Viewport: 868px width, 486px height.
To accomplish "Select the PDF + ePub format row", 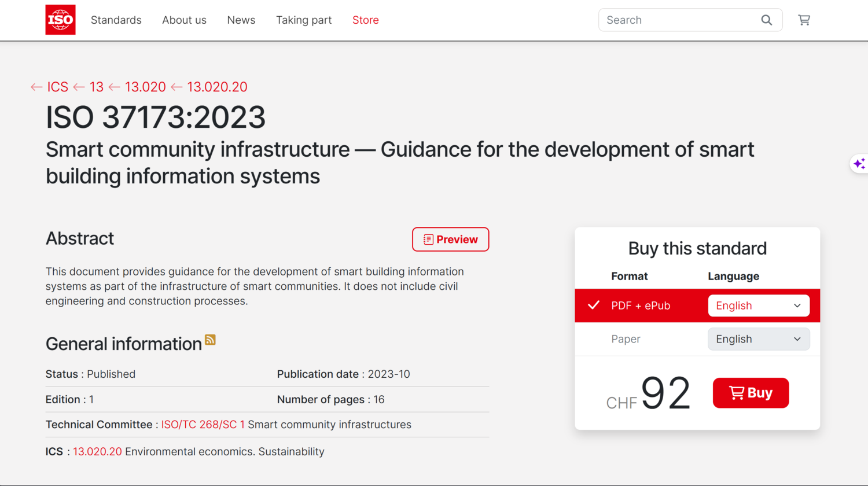I will coord(697,305).
